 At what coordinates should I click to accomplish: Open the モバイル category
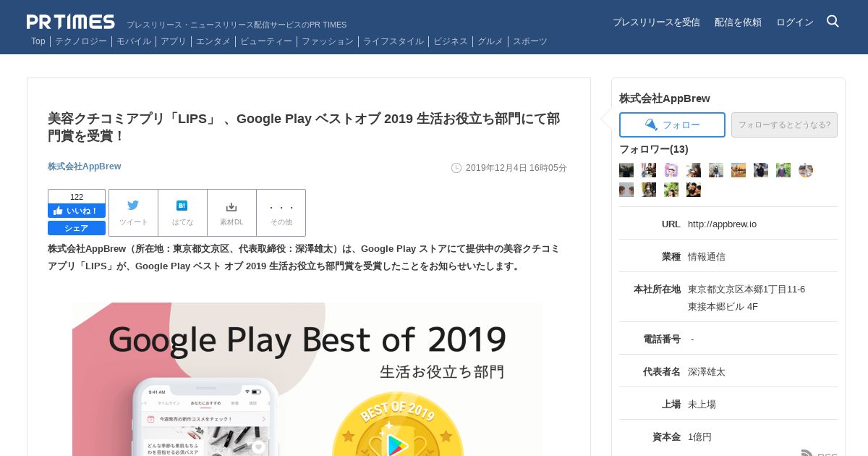(x=134, y=41)
